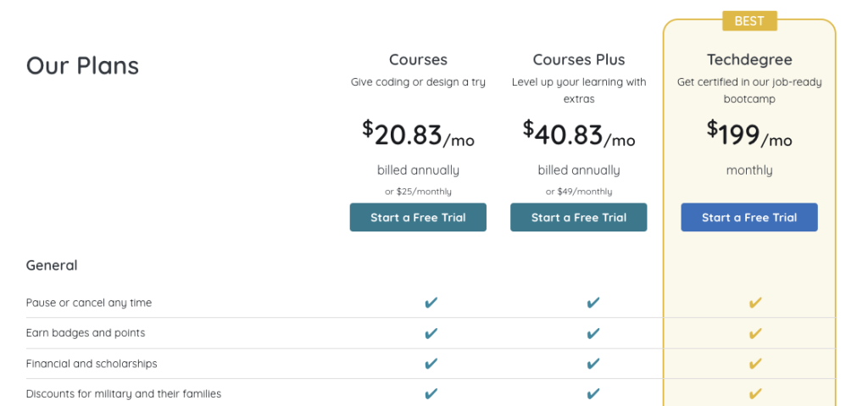This screenshot has height=406, width=868.
Task: Click Techdegree checkmark for military discounts row
Action: click(755, 394)
